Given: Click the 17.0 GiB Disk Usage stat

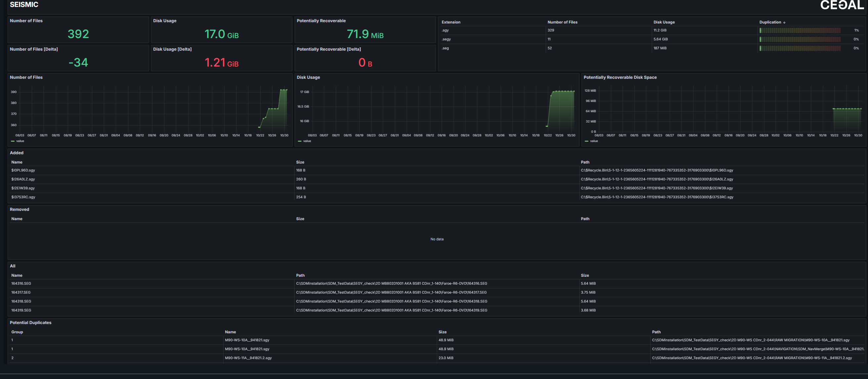Looking at the screenshot, I should point(221,34).
